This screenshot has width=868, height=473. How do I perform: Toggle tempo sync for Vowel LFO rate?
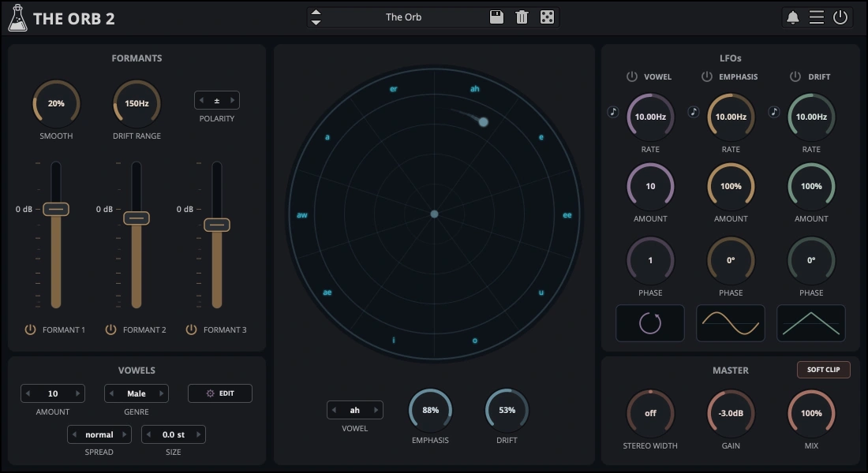[x=613, y=112]
